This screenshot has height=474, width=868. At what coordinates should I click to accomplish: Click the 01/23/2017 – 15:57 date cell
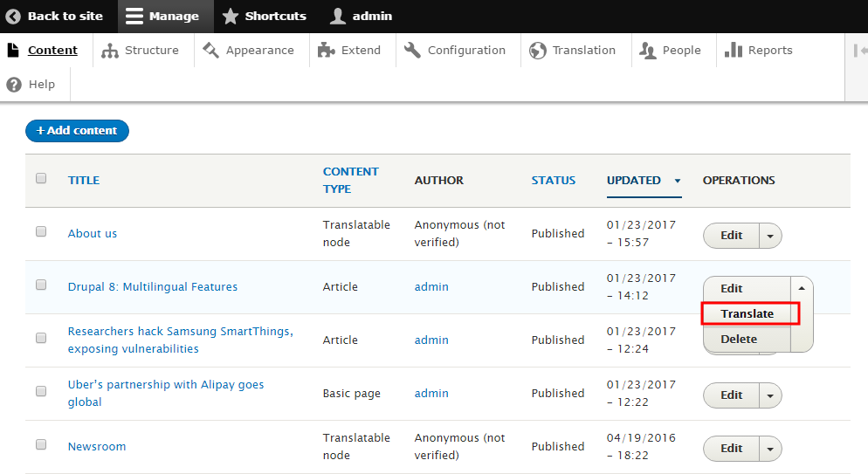click(641, 233)
